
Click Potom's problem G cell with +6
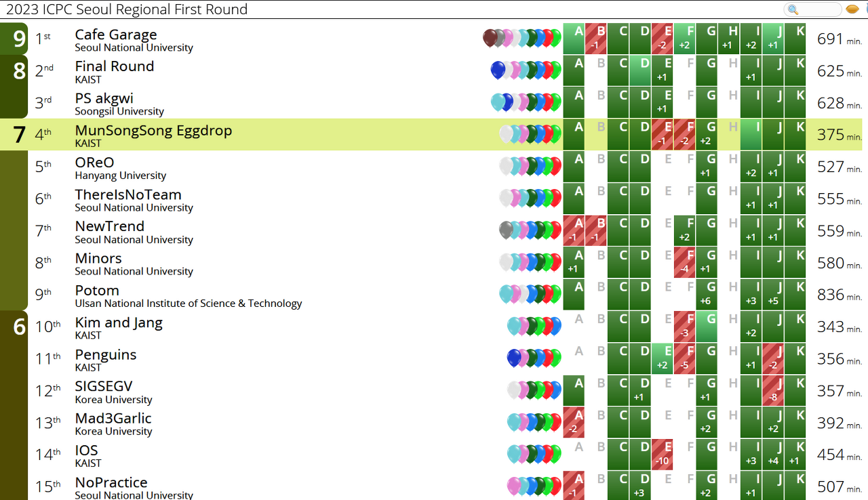pyautogui.click(x=707, y=295)
